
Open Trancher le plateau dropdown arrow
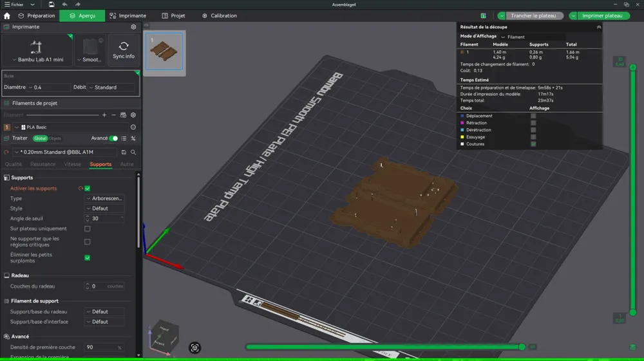click(502, 15)
